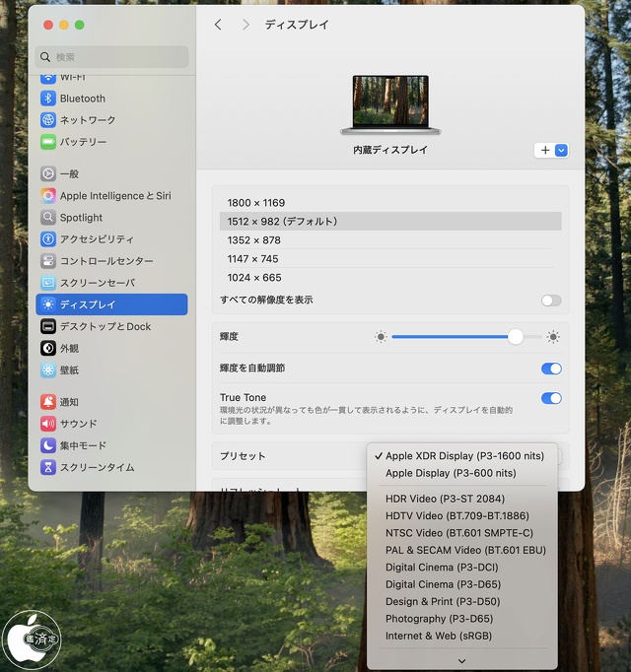631x672 pixels.
Task: Click the Bluetooth icon in sidebar
Action: pyautogui.click(x=48, y=99)
